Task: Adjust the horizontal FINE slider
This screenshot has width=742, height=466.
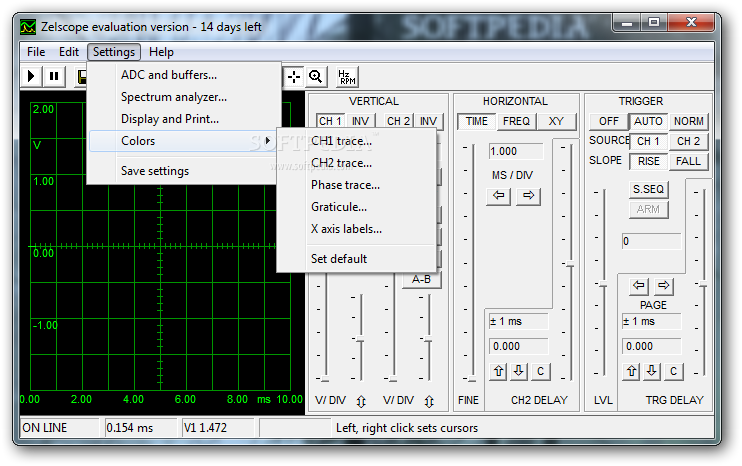Action: [x=472, y=378]
